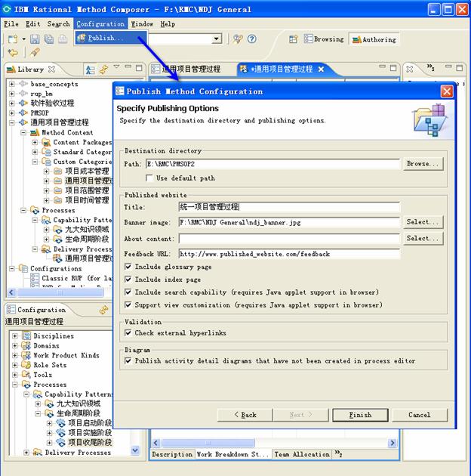Expand Domains in Configuration view
The image size is (471, 476).
point(14,346)
